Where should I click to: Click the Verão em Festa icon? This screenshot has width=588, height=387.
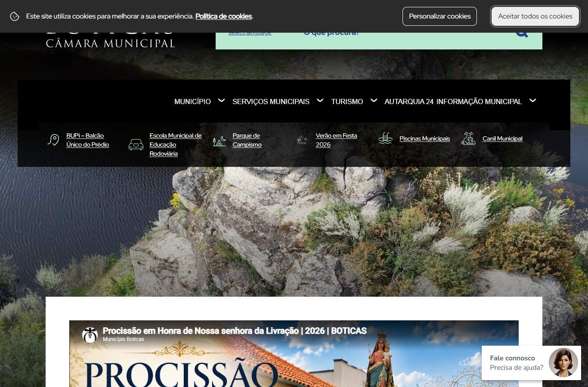[x=302, y=140]
